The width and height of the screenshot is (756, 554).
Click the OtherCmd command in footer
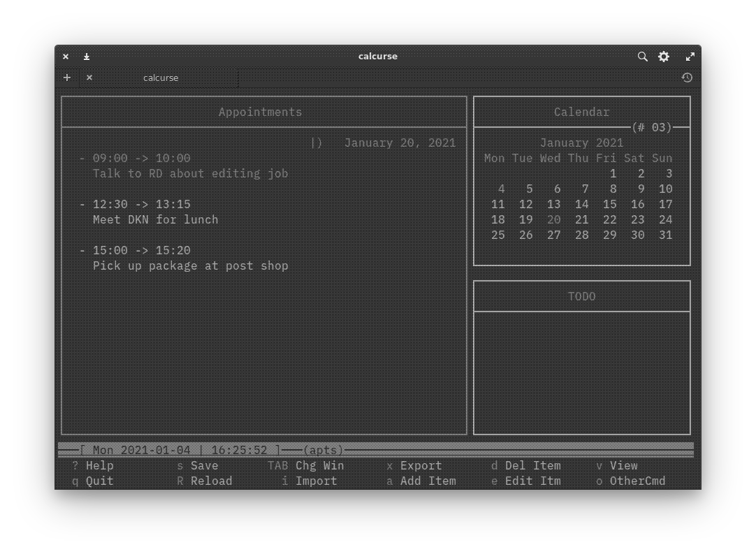point(637,481)
